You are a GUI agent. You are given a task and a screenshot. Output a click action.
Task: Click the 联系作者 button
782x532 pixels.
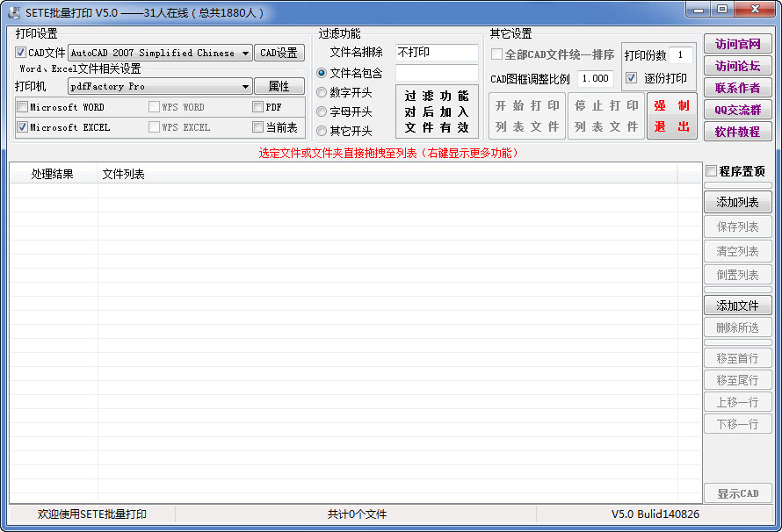[x=737, y=88]
